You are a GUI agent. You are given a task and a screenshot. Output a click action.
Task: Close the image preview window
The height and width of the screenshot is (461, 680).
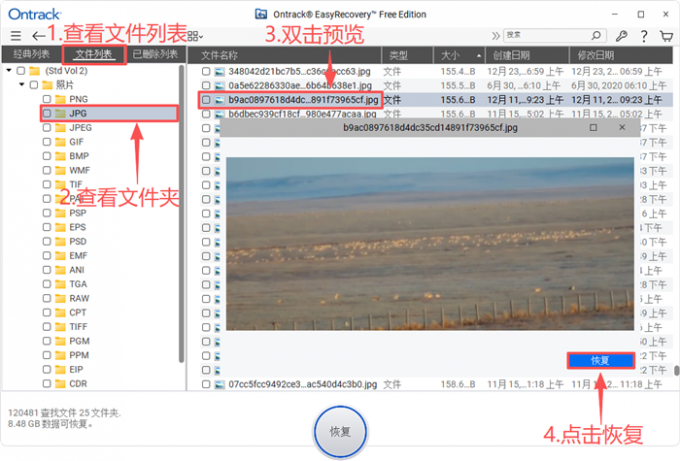pos(622,128)
